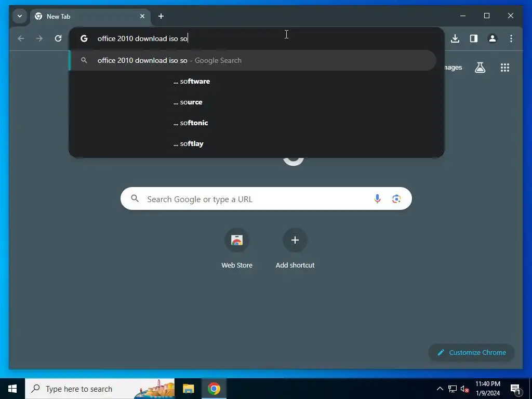Screen dimensions: 532x399
Task: Click the search magnifier in first suggestion row
Action: point(84,60)
